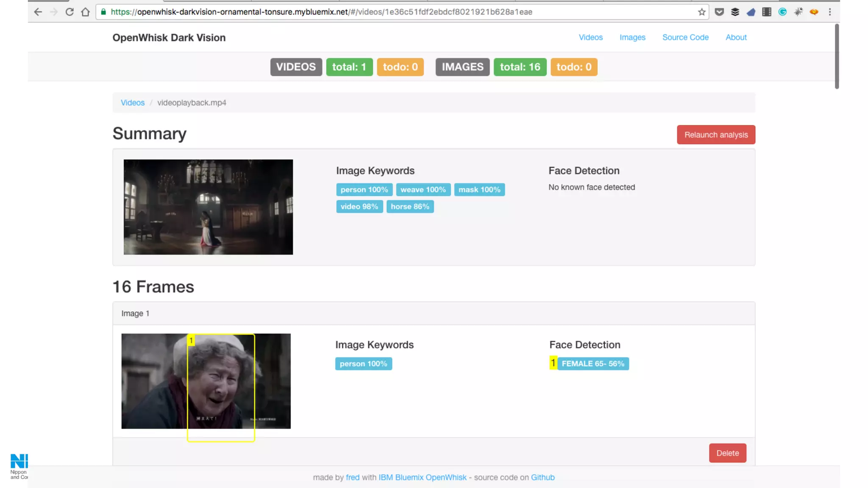Screen dimensions: 868x488
Task: Click the Videos breadcrumb link
Action: point(132,103)
